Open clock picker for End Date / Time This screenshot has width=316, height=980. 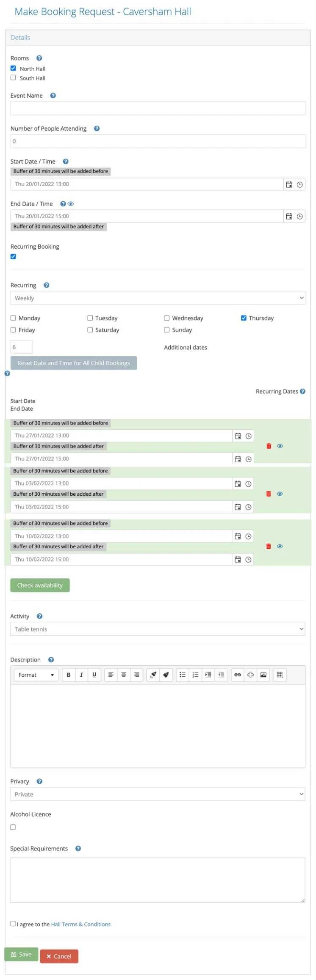pyautogui.click(x=299, y=216)
